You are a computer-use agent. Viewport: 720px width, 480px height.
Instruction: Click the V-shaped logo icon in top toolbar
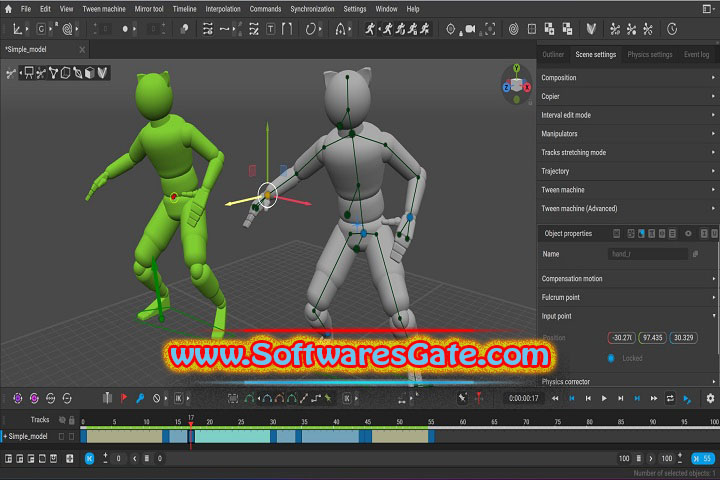pyautogui.click(x=591, y=29)
